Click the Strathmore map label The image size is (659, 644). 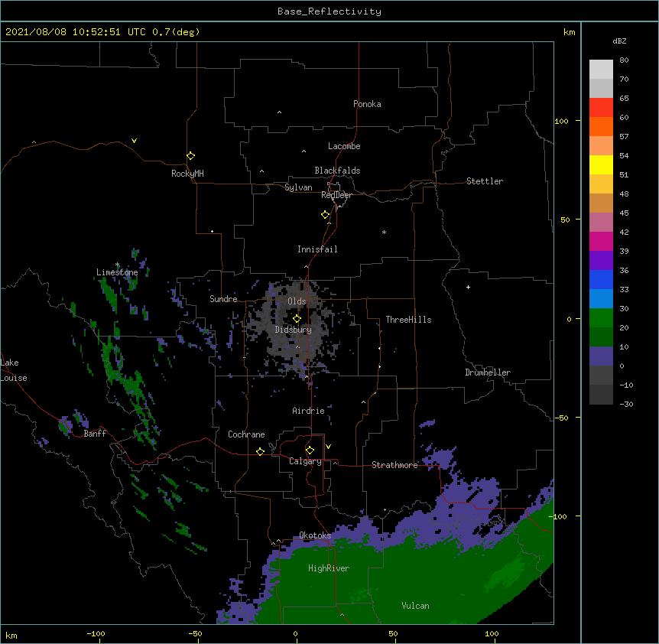394,465
